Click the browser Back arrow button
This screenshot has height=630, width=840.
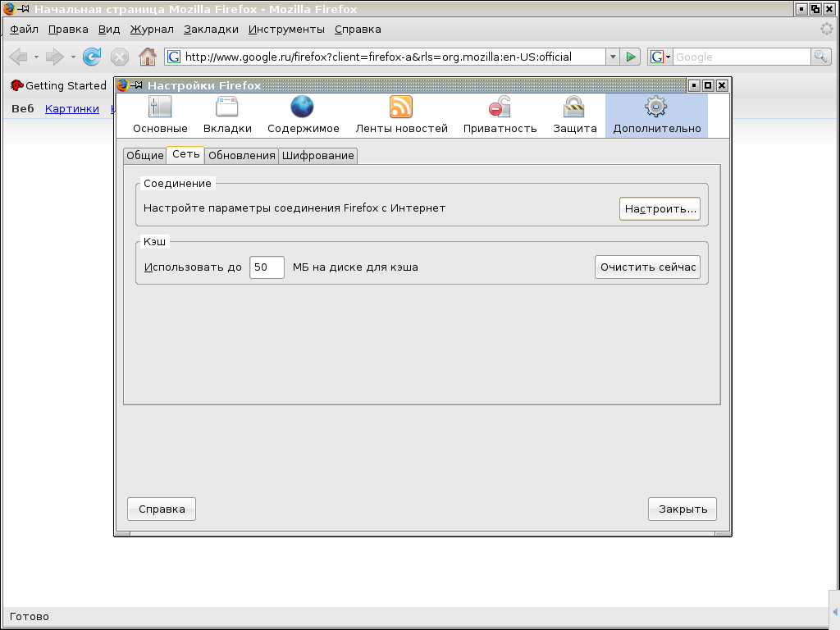pos(18,57)
